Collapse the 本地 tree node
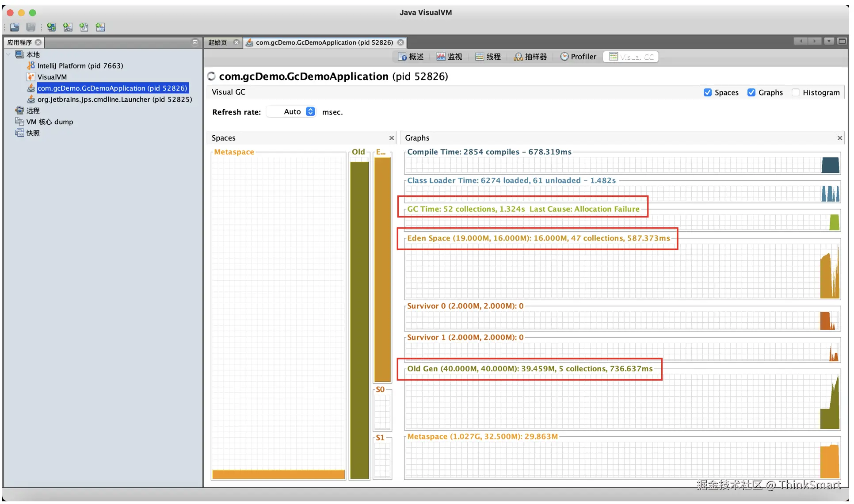Screen dimensions: 854x504 click(8, 54)
